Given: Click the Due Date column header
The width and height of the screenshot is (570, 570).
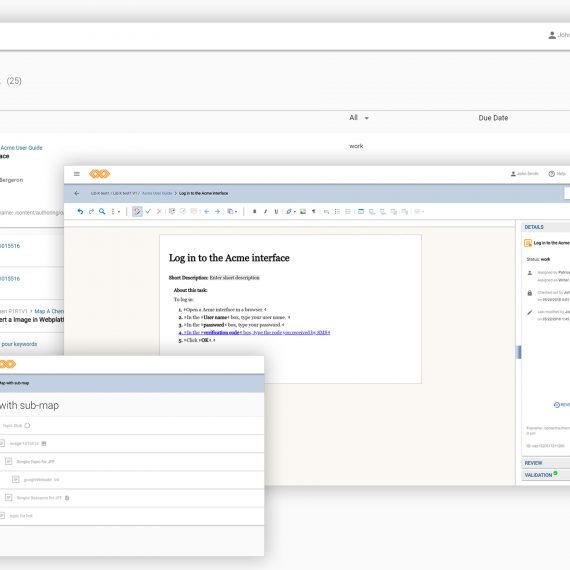Looking at the screenshot, I should [493, 118].
